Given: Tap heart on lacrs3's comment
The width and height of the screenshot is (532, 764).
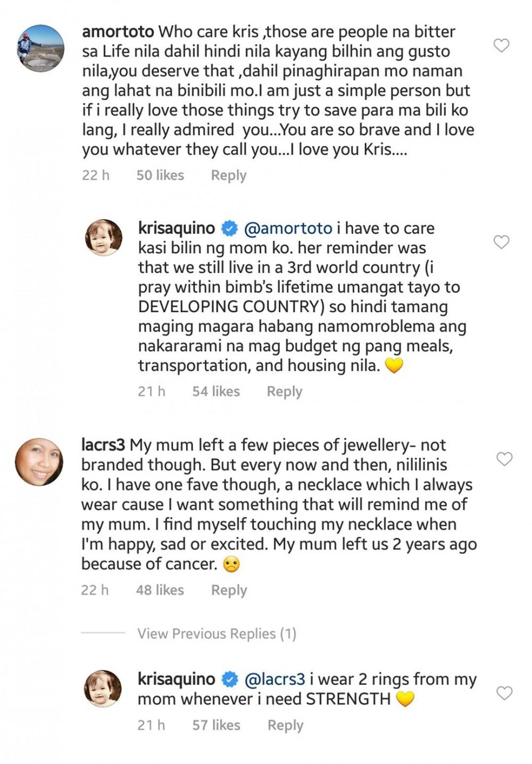Looking at the screenshot, I should click(x=504, y=459).
